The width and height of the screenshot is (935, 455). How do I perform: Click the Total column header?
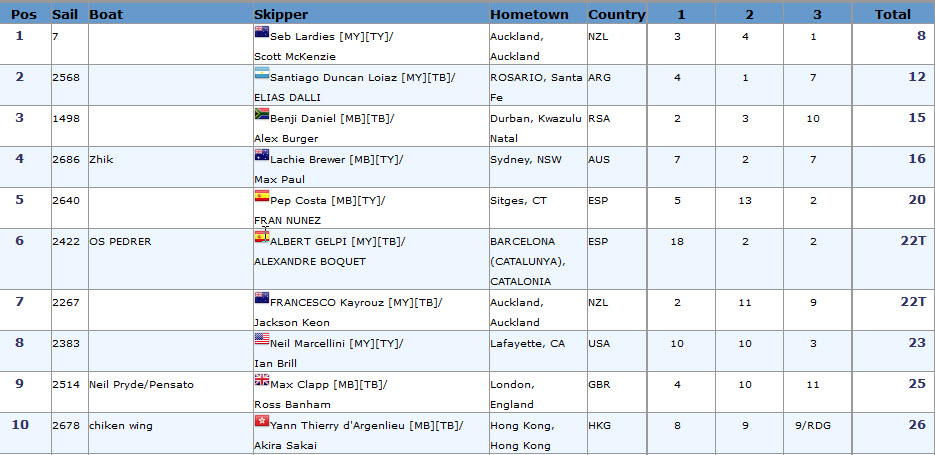tap(893, 14)
